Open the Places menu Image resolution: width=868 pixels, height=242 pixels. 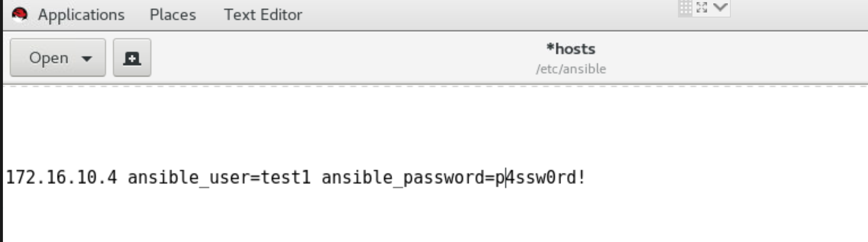(173, 15)
